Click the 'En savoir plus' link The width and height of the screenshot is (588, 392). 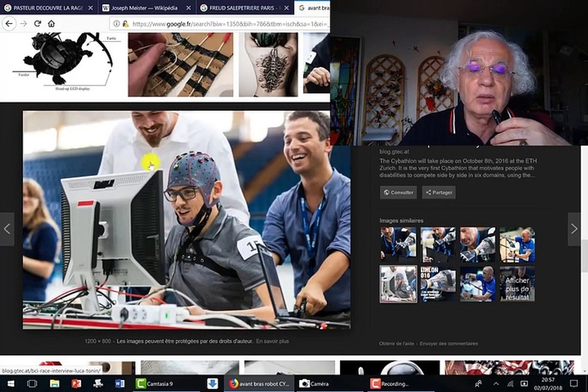(273, 341)
